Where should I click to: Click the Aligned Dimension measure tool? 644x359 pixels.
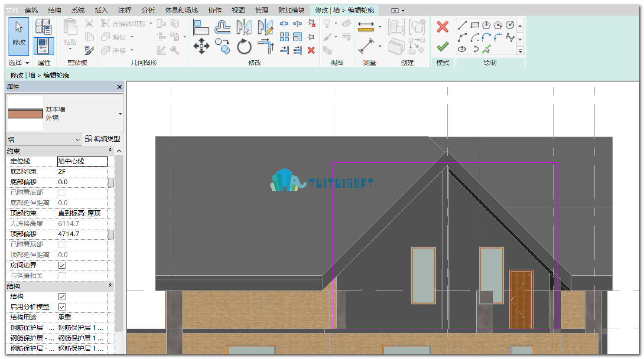(366, 27)
